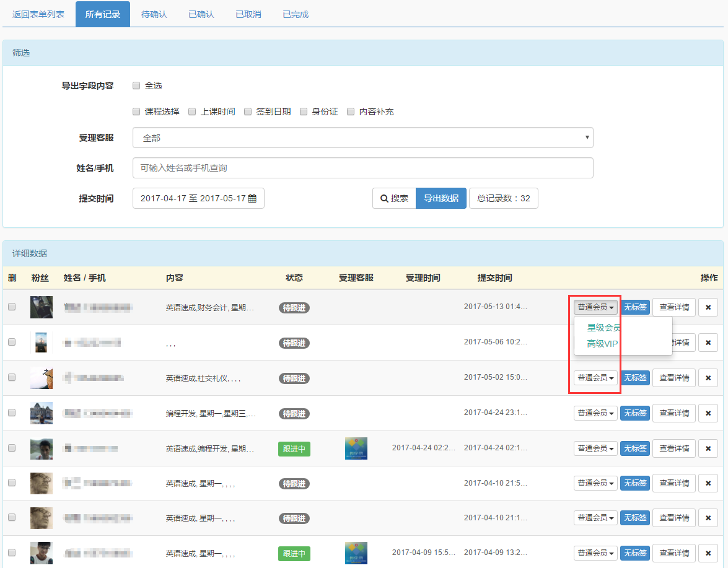Enable the 上课时间 export field
This screenshot has height=568, width=728.
(x=191, y=111)
